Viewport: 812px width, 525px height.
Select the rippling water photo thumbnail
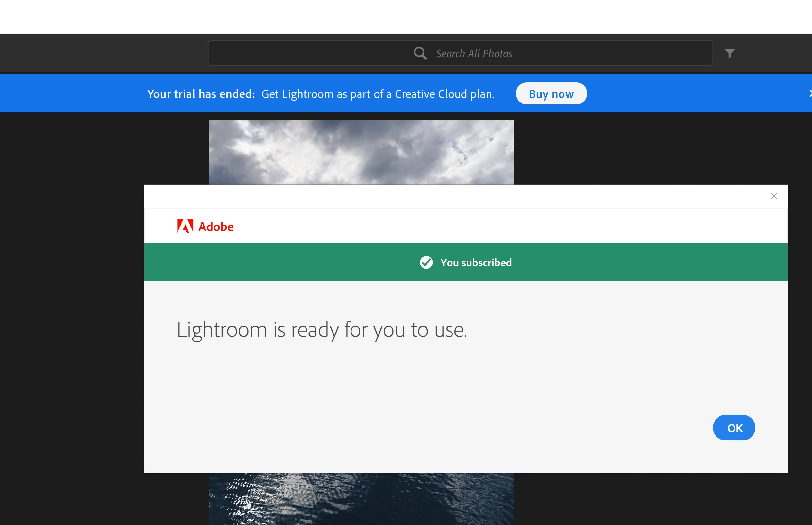click(361, 498)
